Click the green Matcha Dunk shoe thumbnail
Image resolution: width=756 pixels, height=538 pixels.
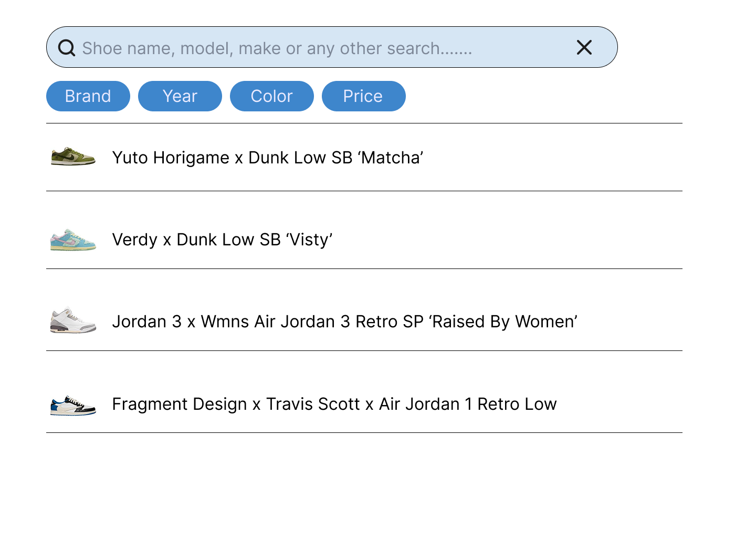pyautogui.click(x=73, y=157)
